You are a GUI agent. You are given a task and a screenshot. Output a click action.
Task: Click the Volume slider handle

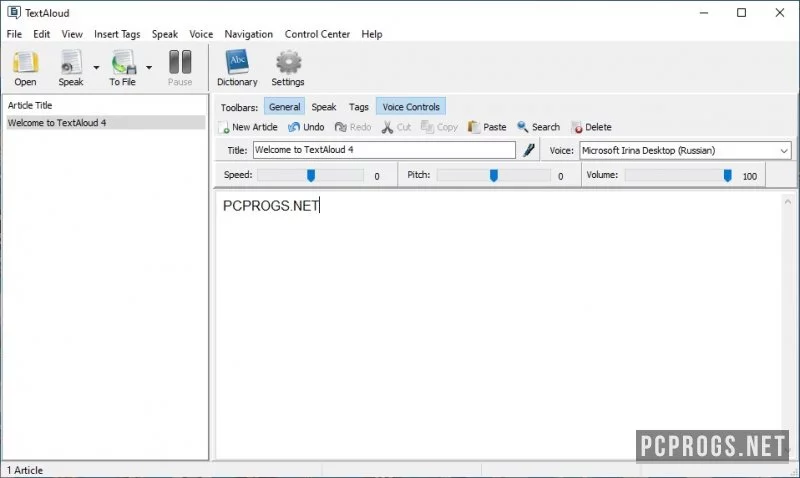click(728, 175)
